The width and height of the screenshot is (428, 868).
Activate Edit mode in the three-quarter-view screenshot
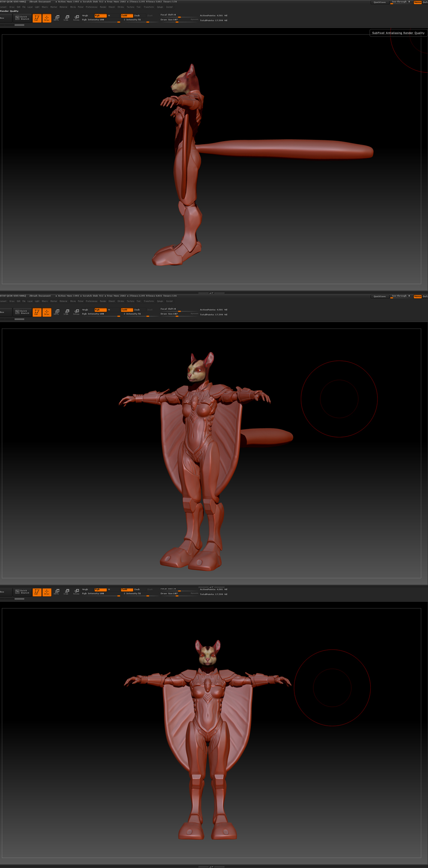pyautogui.click(x=37, y=312)
